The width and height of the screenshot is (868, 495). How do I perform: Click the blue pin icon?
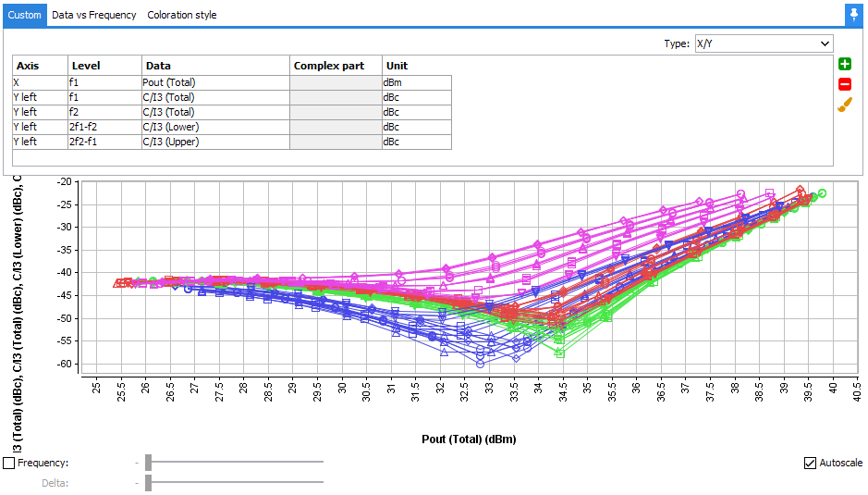pyautogui.click(x=853, y=15)
